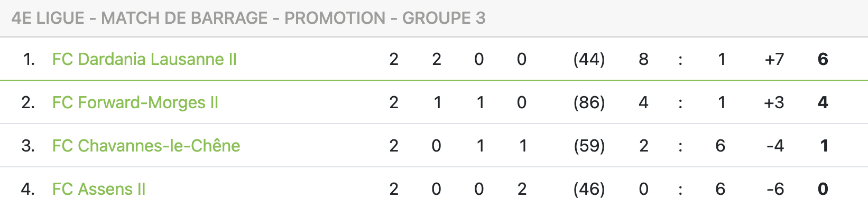
Task: Click fair-play value (46) for Assens
Action: 589,189
